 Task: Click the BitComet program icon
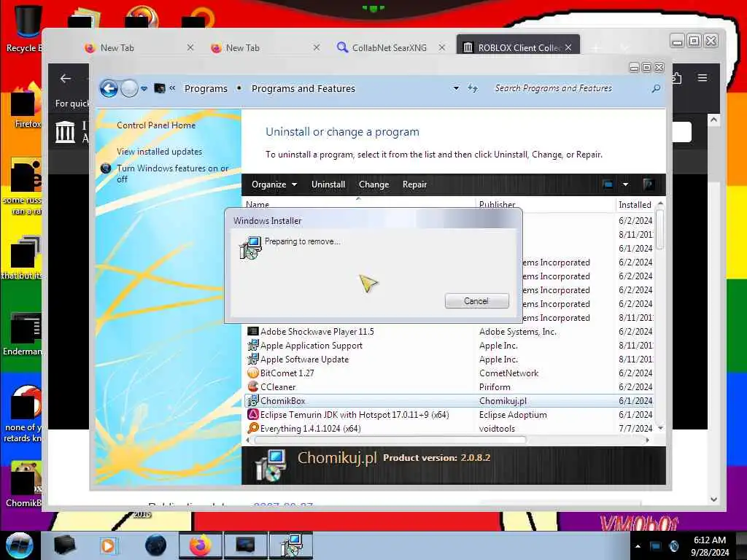(253, 373)
